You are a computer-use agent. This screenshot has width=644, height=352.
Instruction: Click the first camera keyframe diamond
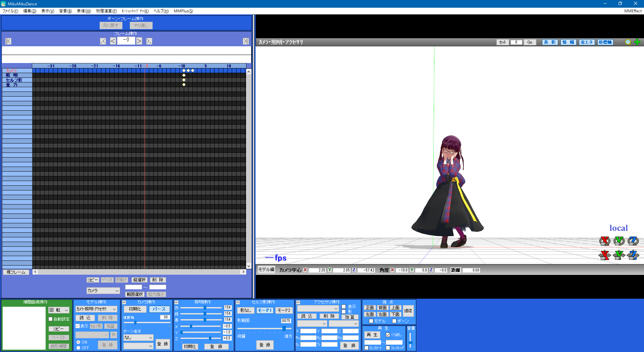click(x=184, y=71)
